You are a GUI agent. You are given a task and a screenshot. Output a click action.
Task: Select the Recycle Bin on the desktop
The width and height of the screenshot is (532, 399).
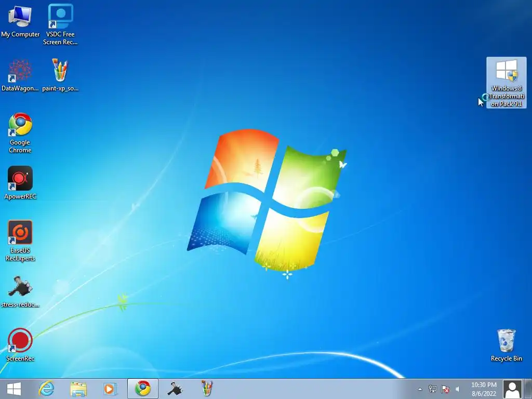506,345
